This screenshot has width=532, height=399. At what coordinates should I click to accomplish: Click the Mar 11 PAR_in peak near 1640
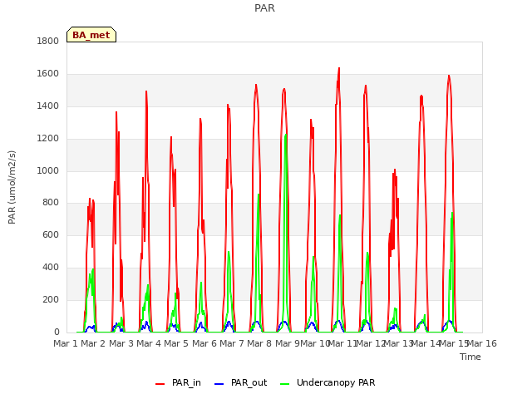coord(339,68)
